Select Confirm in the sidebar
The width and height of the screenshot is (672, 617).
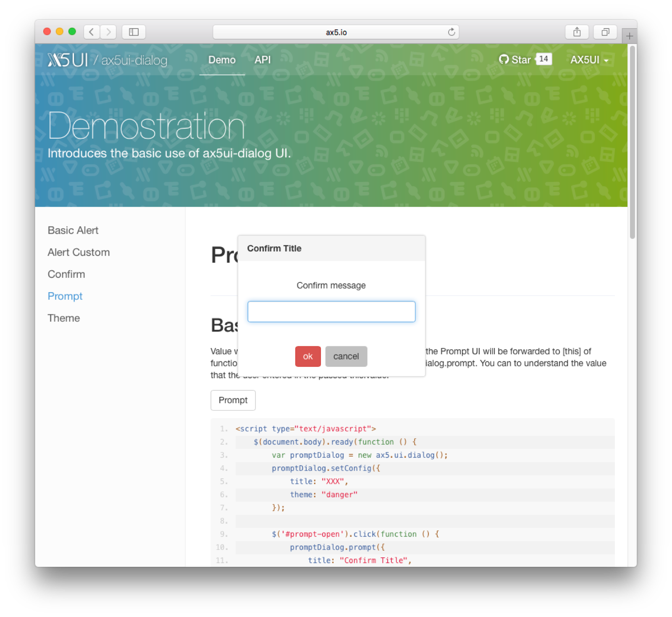(66, 274)
